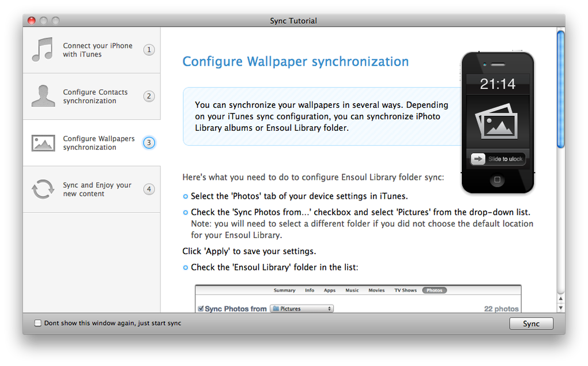Click the Movies tab in iTunes screenshot
The height and width of the screenshot is (366, 588).
click(x=376, y=290)
